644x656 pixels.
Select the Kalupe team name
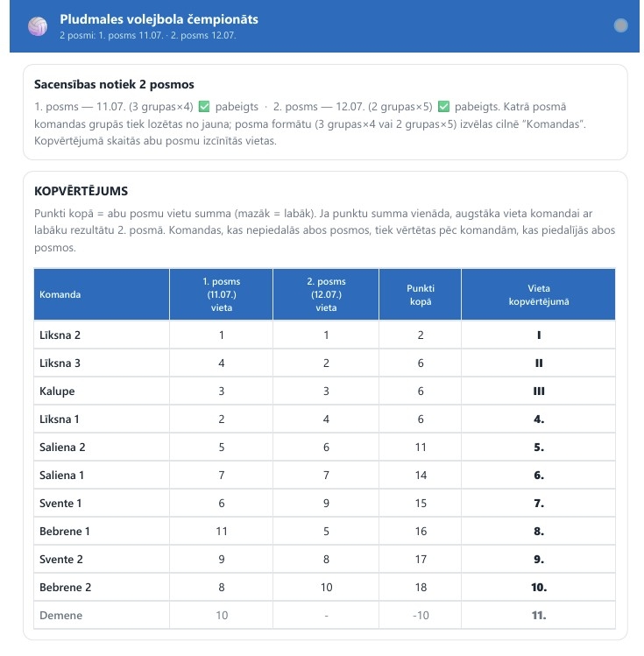tap(57, 391)
